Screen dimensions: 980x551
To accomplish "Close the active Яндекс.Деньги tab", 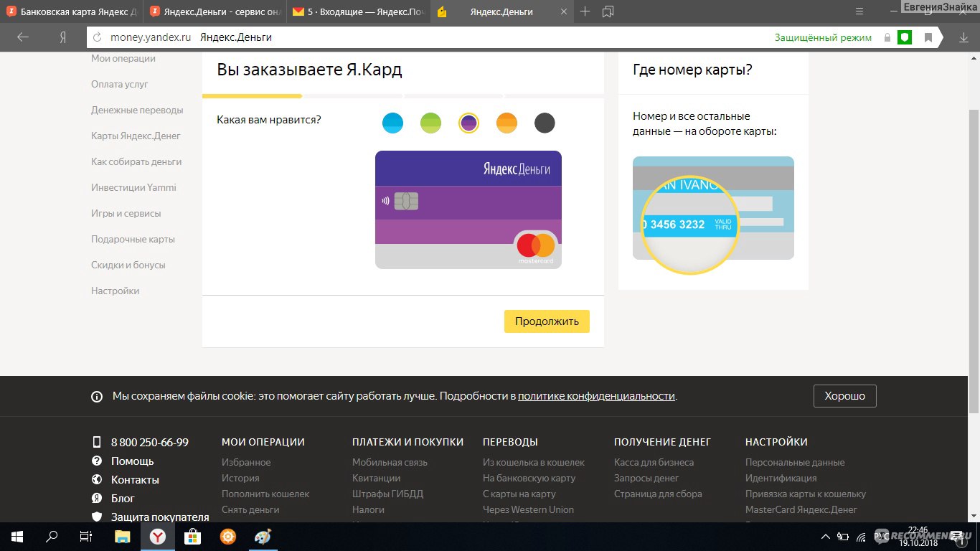I will pyautogui.click(x=563, y=11).
